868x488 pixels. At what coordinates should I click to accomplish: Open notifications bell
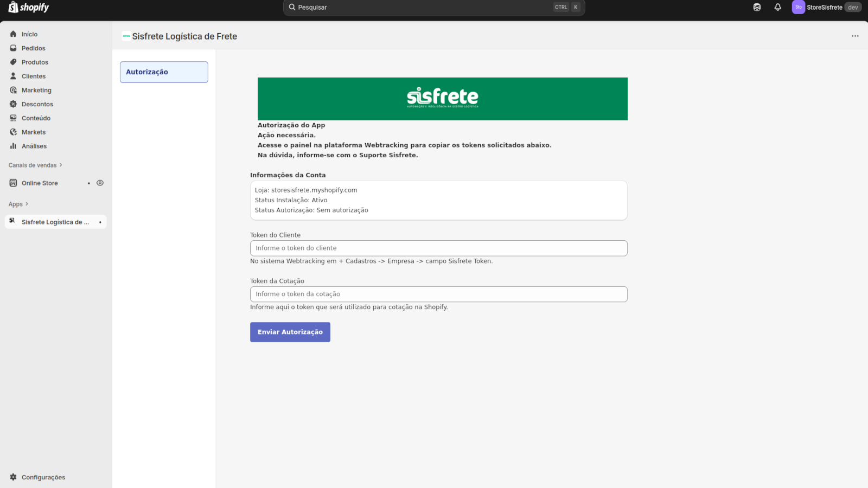click(777, 7)
